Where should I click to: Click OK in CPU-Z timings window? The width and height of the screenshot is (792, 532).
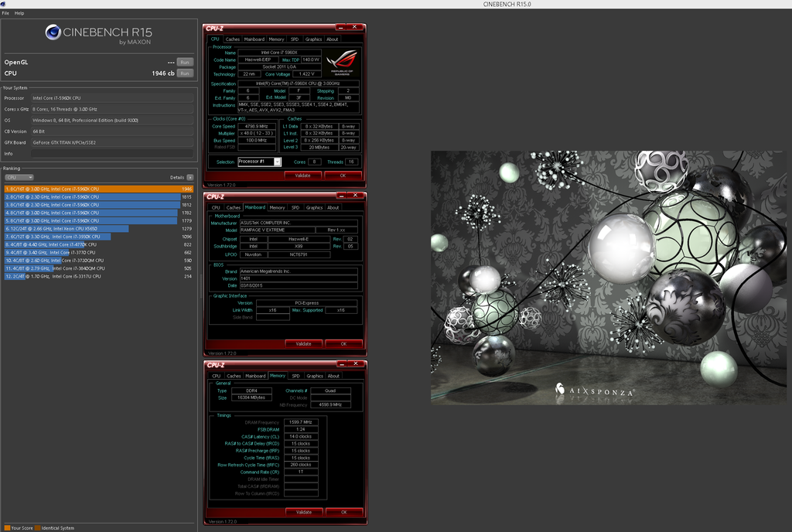[344, 513]
